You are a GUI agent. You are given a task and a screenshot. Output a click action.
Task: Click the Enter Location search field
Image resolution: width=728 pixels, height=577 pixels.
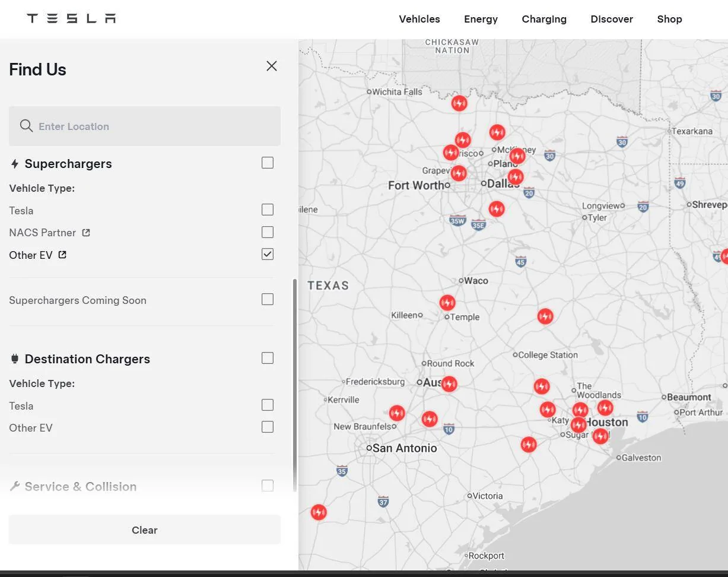145,126
